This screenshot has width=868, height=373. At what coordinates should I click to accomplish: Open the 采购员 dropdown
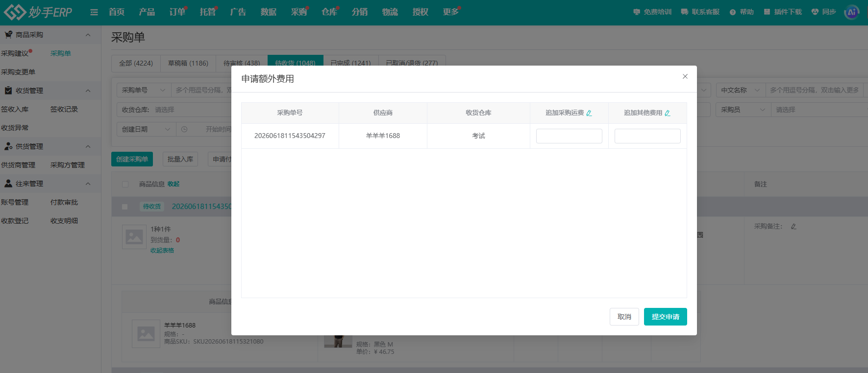pyautogui.click(x=743, y=110)
